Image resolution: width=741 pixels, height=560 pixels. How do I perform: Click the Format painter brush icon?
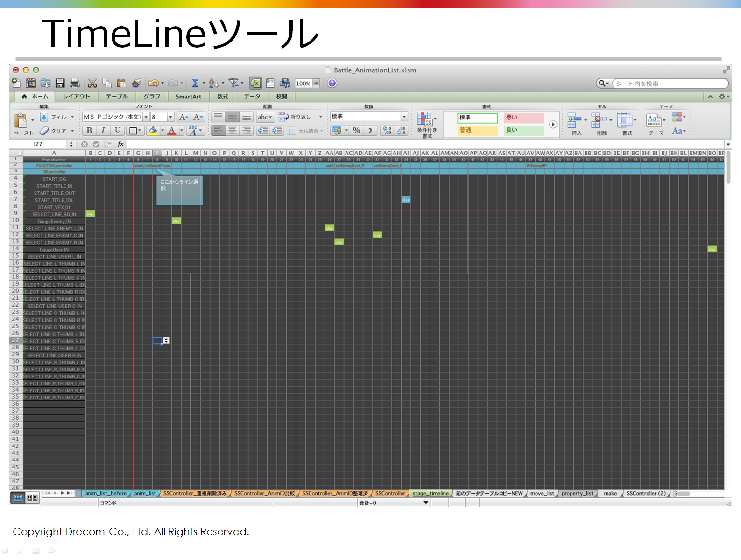tap(136, 83)
